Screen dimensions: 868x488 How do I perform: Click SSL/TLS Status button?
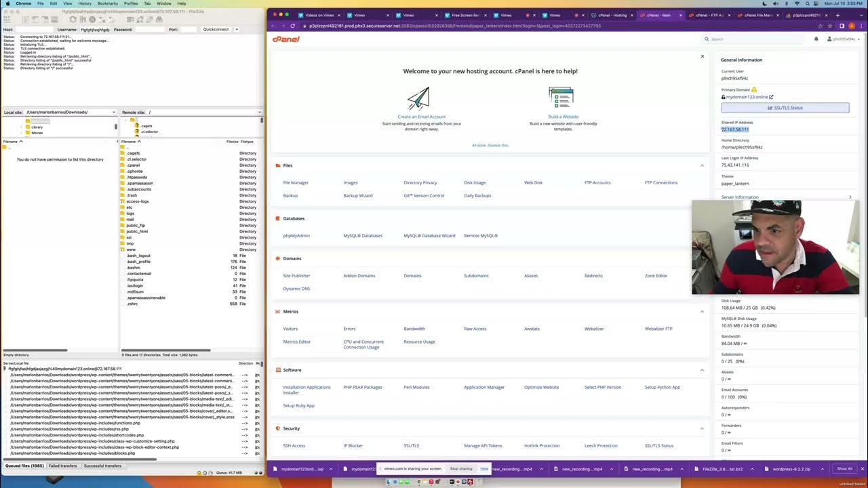[785, 108]
